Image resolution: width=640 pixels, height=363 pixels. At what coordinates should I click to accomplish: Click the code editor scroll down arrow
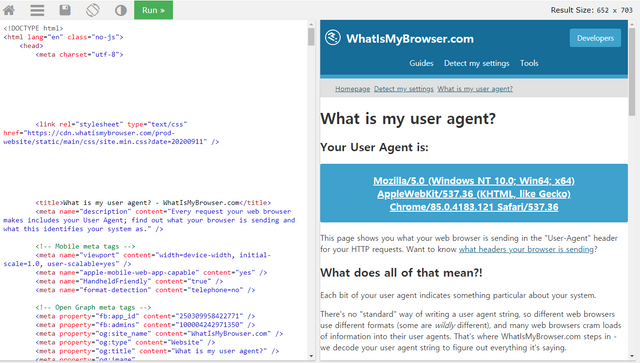tap(311, 356)
